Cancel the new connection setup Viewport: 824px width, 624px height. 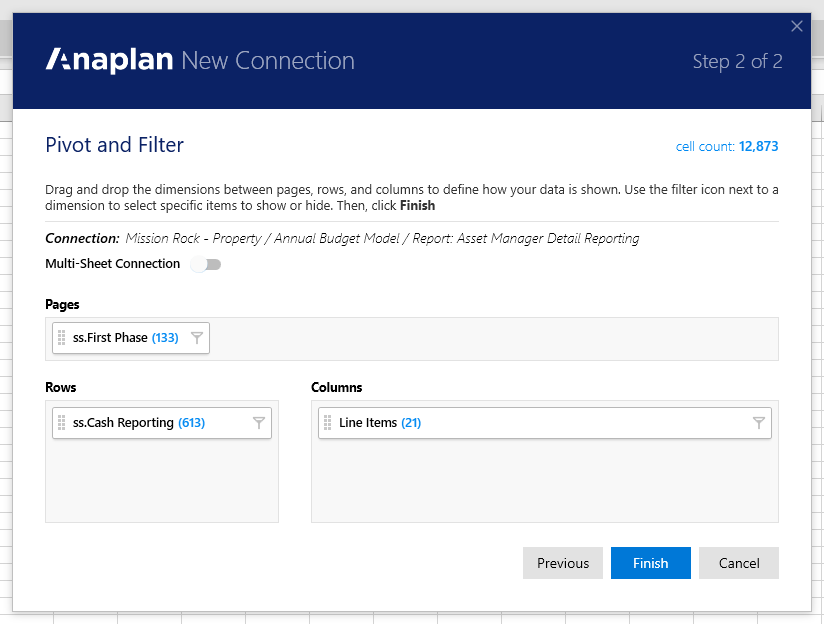point(738,563)
